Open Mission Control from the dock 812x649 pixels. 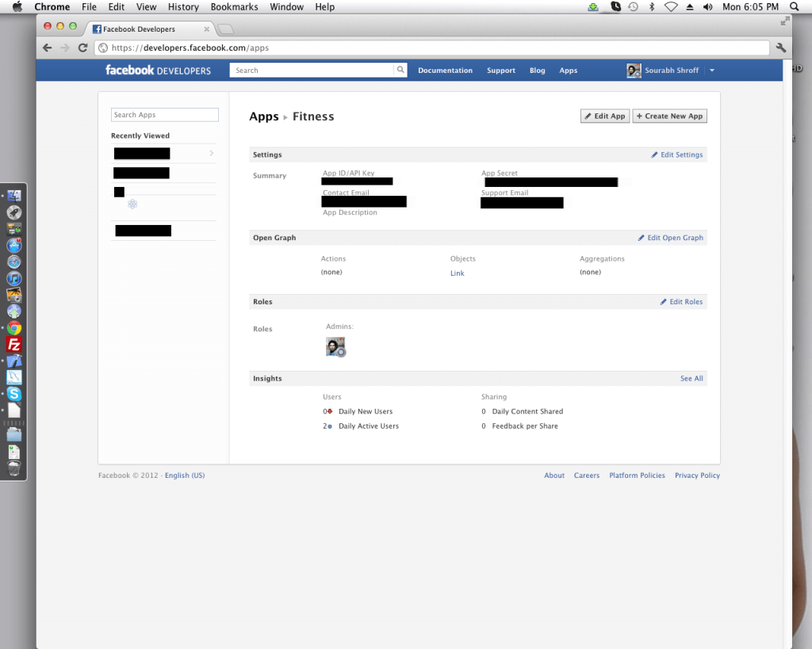tap(14, 229)
